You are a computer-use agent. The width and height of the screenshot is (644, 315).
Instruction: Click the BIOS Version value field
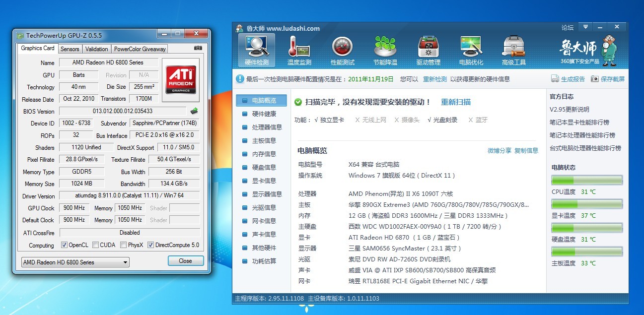[x=123, y=111]
